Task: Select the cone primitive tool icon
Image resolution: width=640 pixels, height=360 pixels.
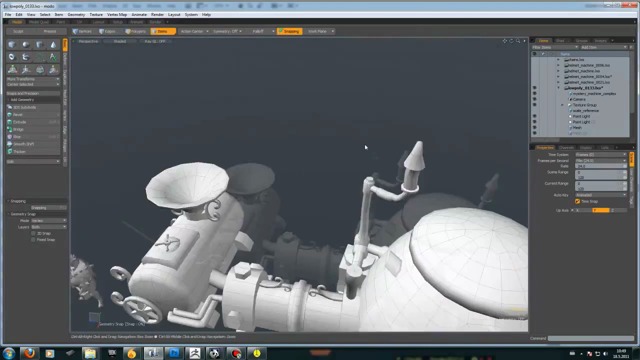Action: click(x=53, y=44)
